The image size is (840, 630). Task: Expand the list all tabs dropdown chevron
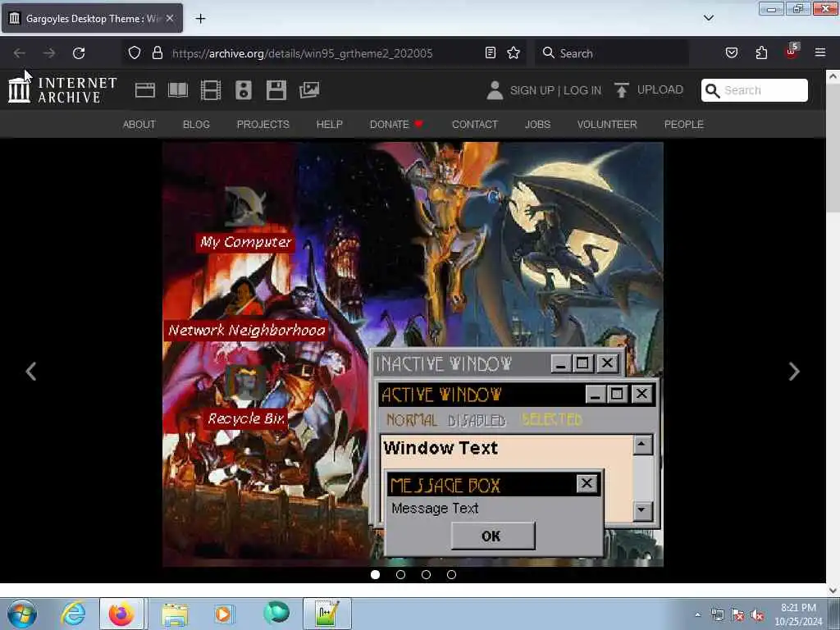coord(709,18)
